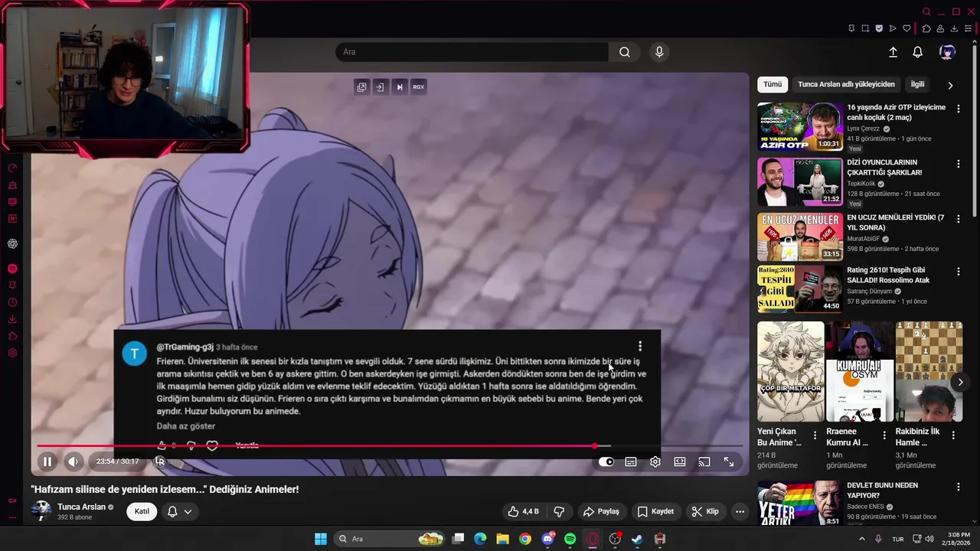
Task: Open options for 16 yaşında Azir video
Action: pyautogui.click(x=958, y=109)
